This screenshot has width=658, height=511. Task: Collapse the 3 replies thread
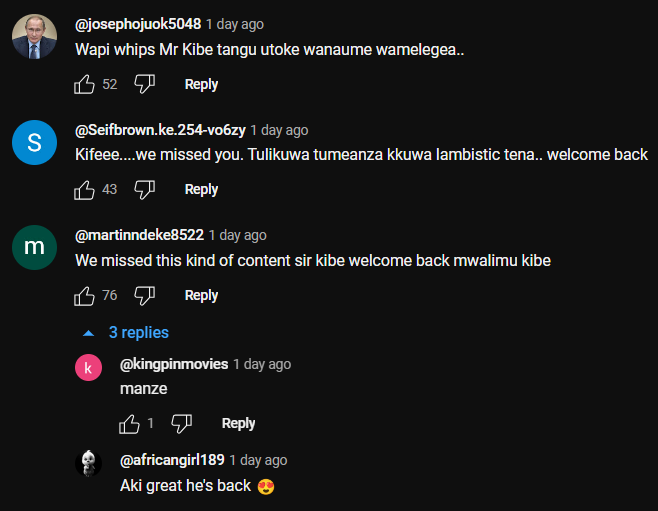[x=127, y=332]
